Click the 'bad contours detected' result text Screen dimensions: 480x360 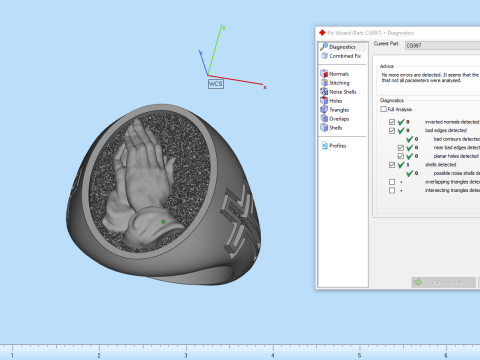[457, 139]
